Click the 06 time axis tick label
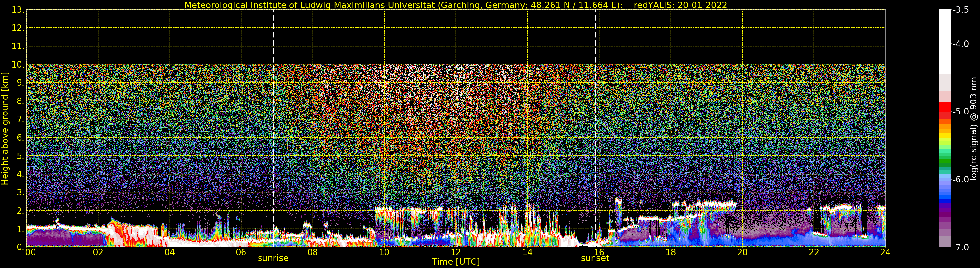Screen dimensions: 980x268 [241, 252]
